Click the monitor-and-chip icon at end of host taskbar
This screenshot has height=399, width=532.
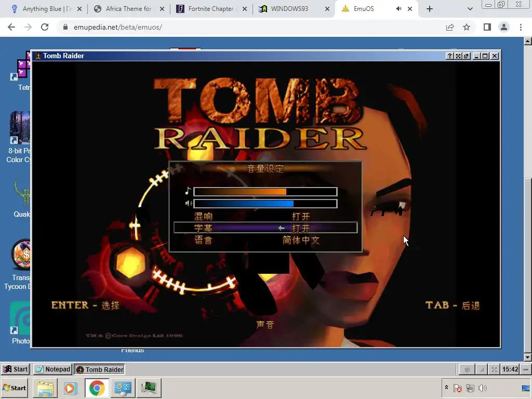149,388
